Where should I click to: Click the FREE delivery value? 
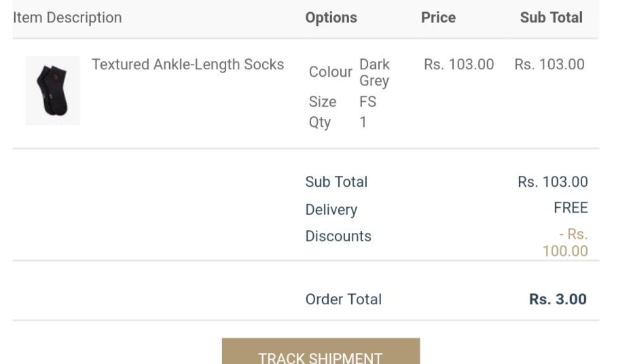tap(571, 208)
